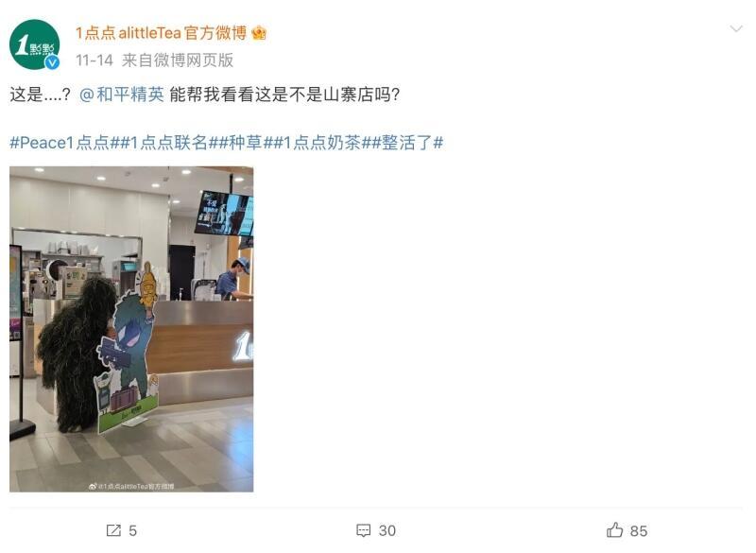Image resolution: width=756 pixels, height=553 pixels.
Task: Open the 1点点 profile avatar
Action: click(x=35, y=44)
